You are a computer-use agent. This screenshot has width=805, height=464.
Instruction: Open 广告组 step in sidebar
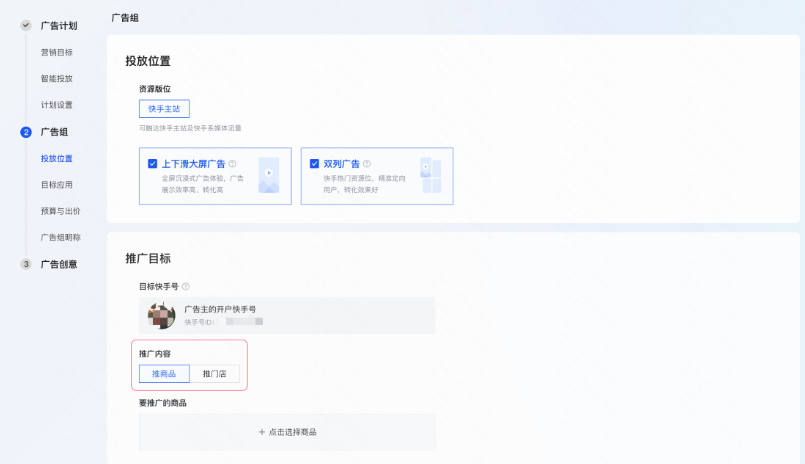coord(54,132)
